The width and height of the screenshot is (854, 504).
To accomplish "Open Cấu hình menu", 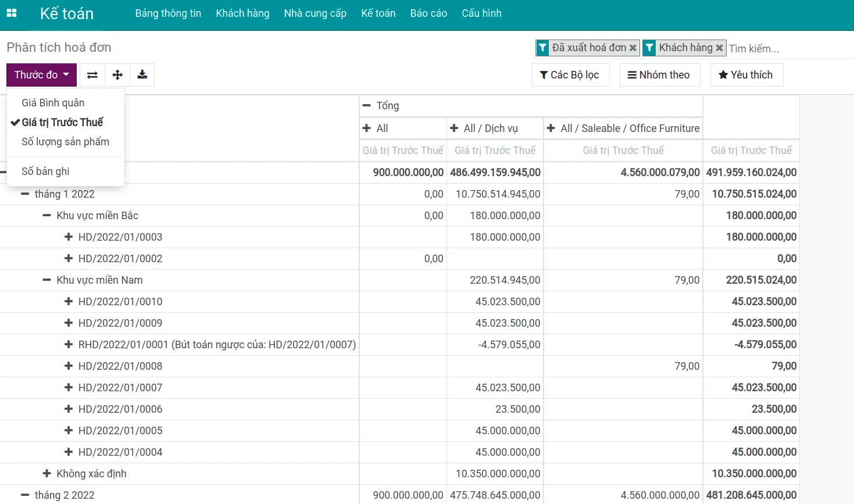I will 481,13.
